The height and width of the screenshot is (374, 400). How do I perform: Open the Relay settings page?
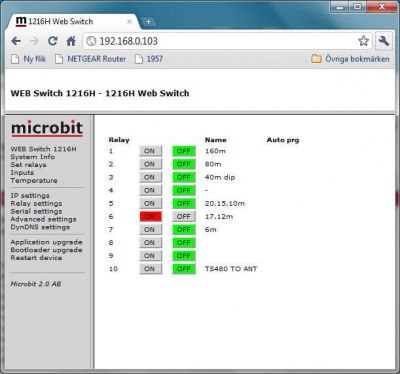pos(36,203)
